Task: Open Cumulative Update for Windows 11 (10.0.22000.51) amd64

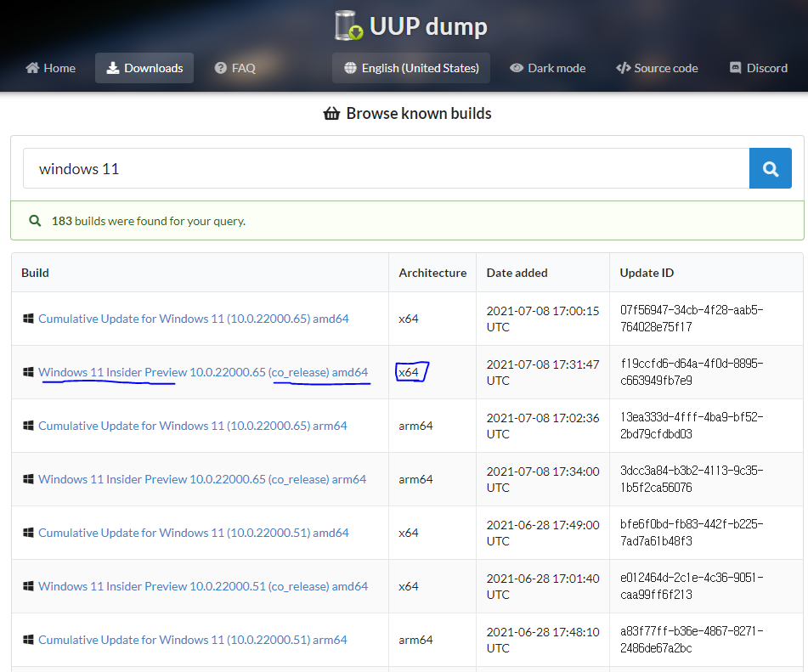Action: [193, 534]
